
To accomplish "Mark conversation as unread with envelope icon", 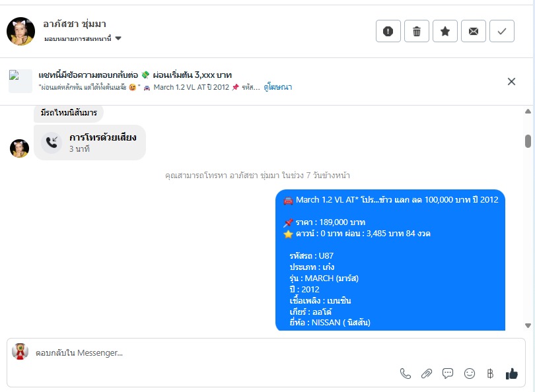I will pyautogui.click(x=473, y=31).
